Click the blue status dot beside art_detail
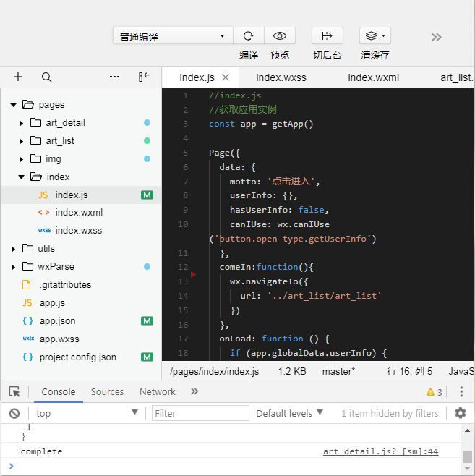Image resolution: width=475 pixels, height=476 pixels. tap(147, 123)
